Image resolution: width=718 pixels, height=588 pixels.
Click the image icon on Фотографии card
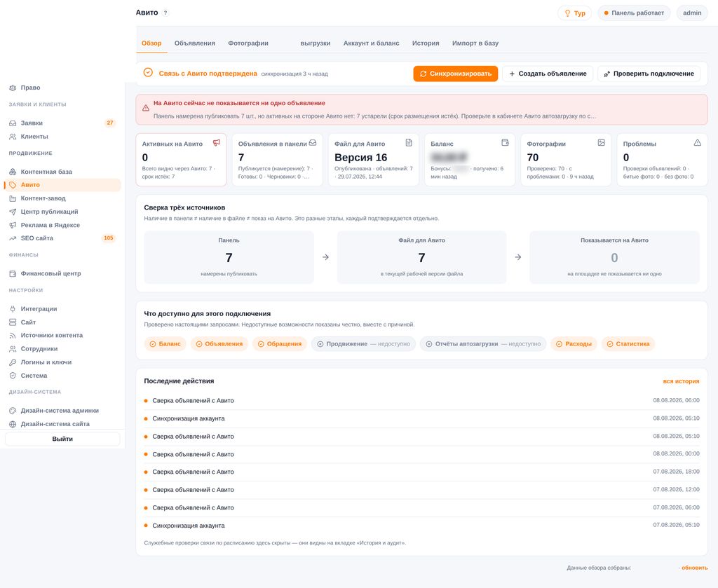[x=601, y=143]
